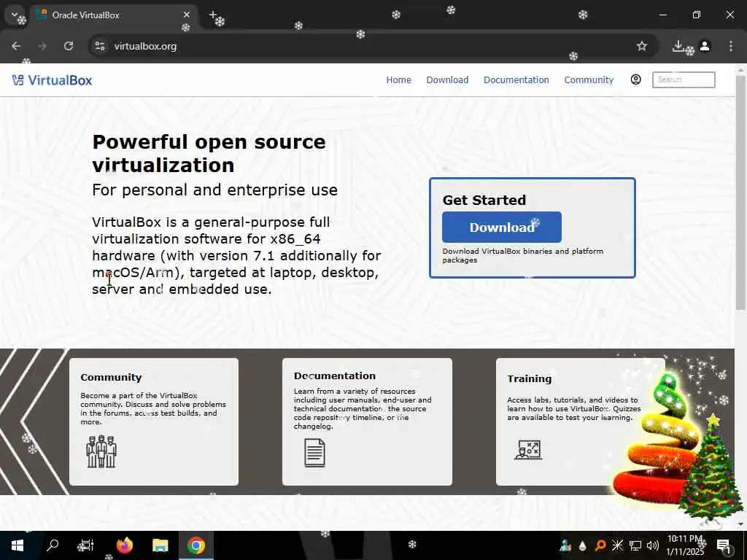
Task: Open Chrome three-dot menu
Action: (731, 46)
